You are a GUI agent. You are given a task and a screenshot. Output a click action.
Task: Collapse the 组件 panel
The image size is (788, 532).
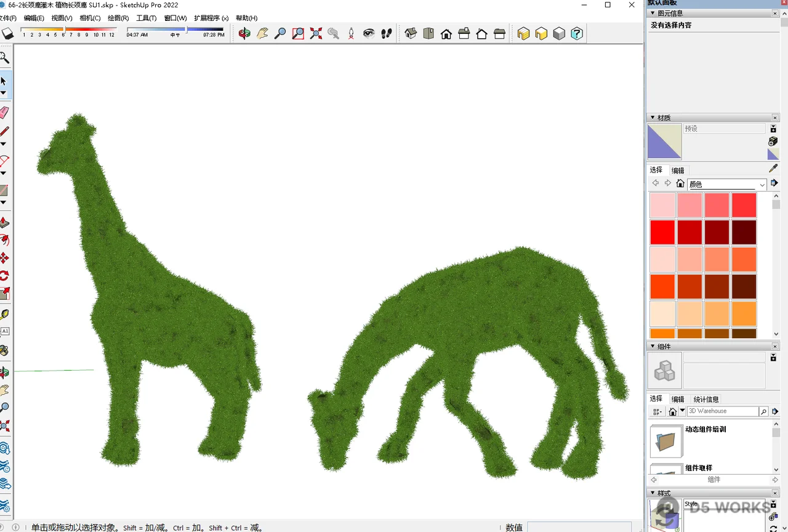(653, 347)
